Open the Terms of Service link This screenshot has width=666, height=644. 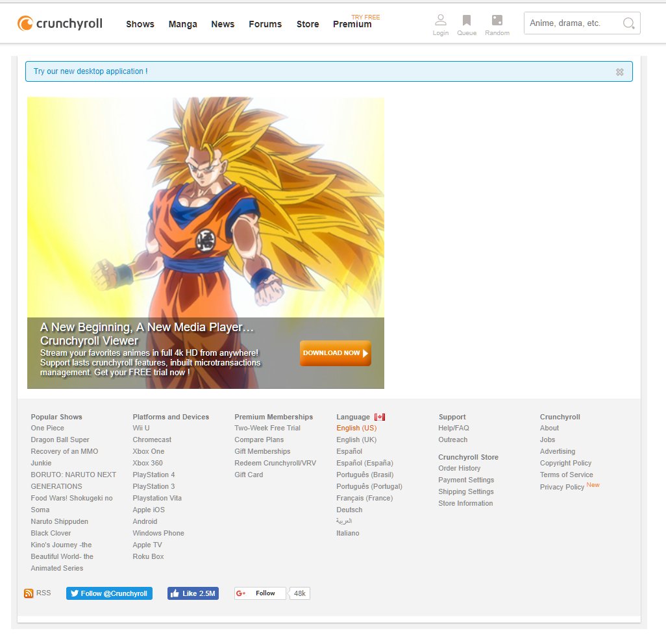(x=566, y=475)
